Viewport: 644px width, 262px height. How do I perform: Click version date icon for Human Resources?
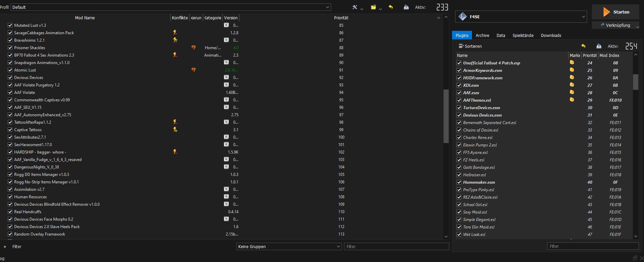point(226,197)
